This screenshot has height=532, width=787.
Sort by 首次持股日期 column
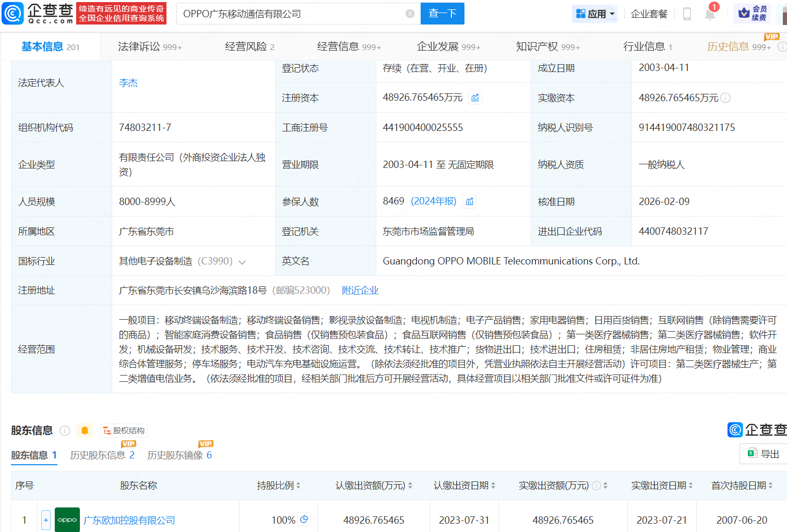[742, 486]
